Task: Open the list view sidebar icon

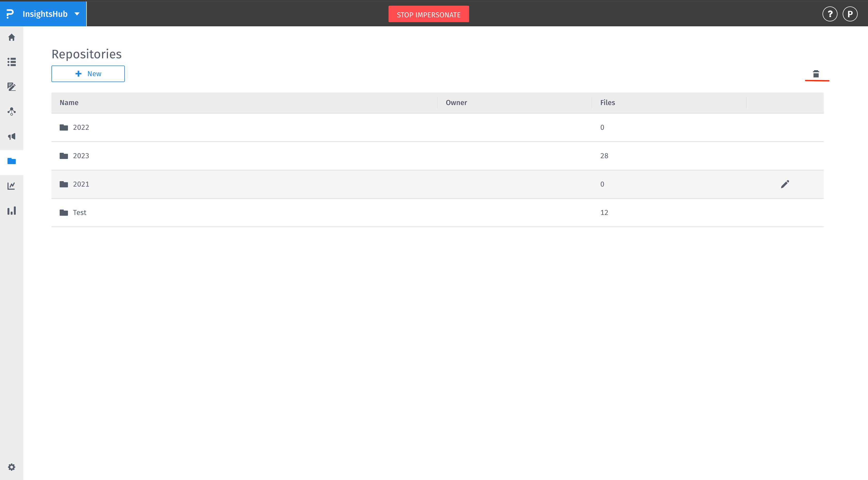Action: coord(11,62)
